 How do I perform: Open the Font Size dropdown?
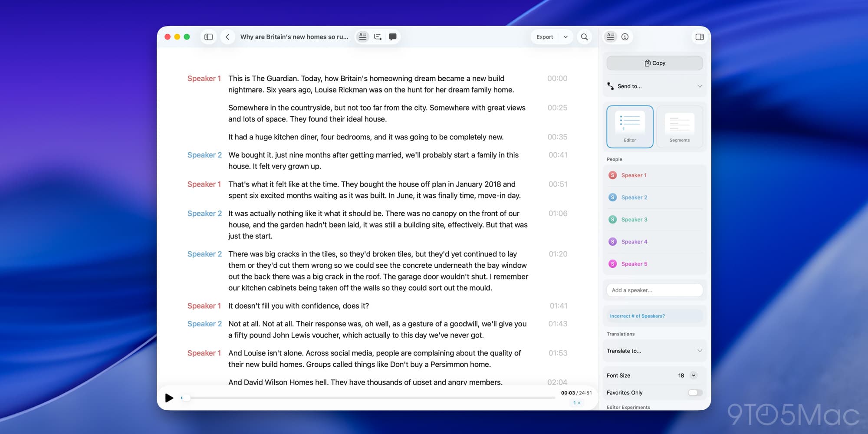pos(694,375)
